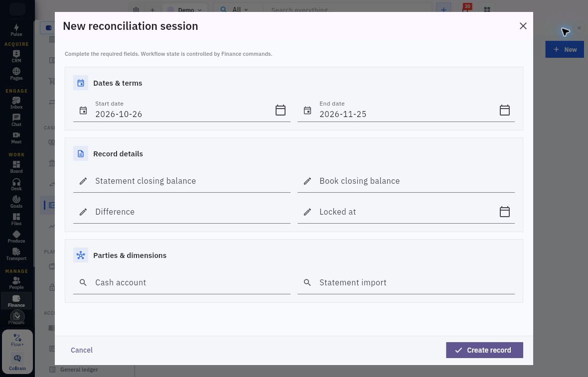Open the Demo workspace dropdown
The image size is (588, 377).
point(185,10)
